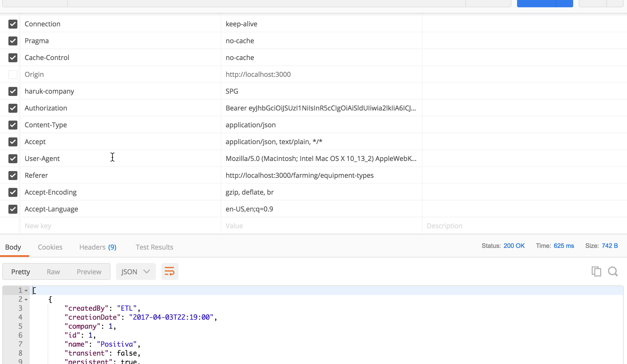The height and width of the screenshot is (364, 627).
Task: Click the new header Description field
Action: pos(522,226)
